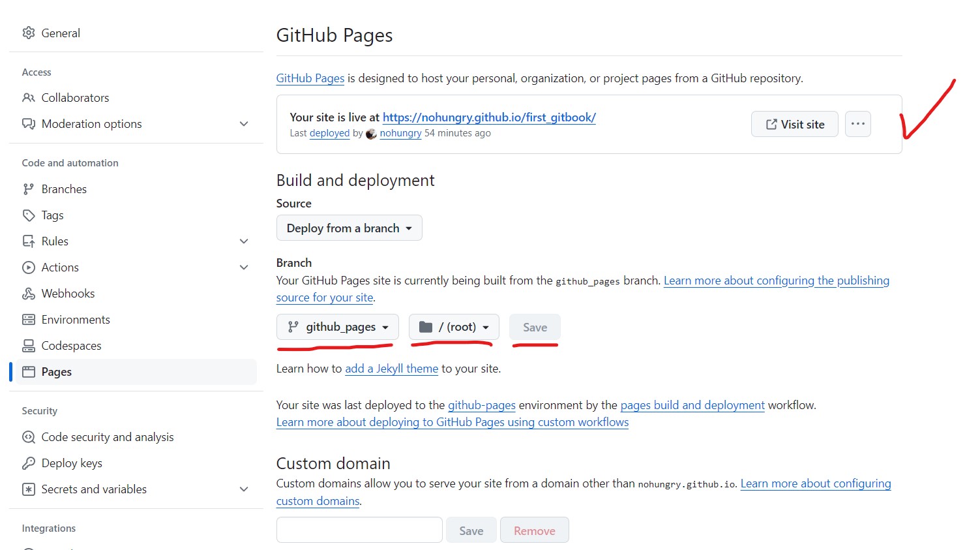Click the custom domain text field
980x550 pixels.
(359, 530)
